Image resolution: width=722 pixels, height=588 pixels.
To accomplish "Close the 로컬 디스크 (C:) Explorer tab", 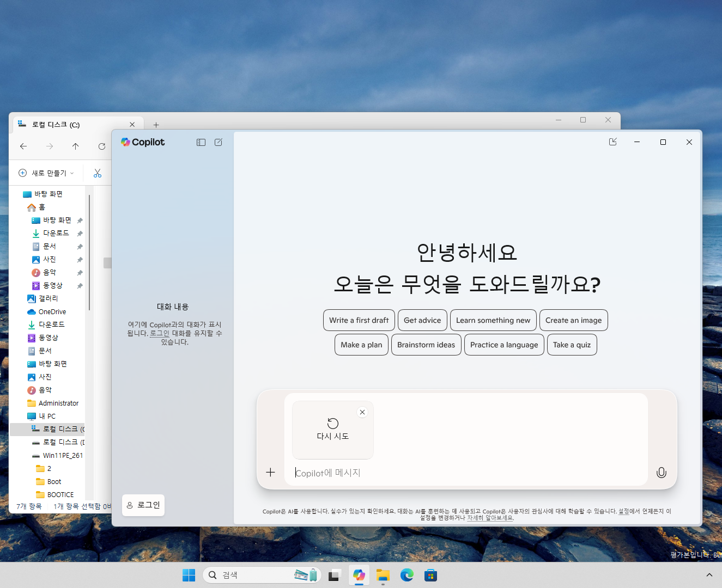I will (132, 125).
